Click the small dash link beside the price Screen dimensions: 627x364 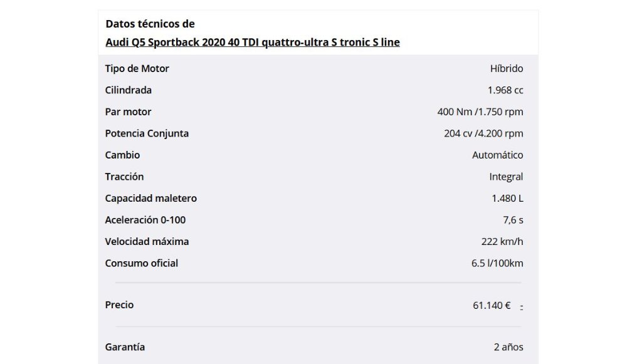point(522,306)
